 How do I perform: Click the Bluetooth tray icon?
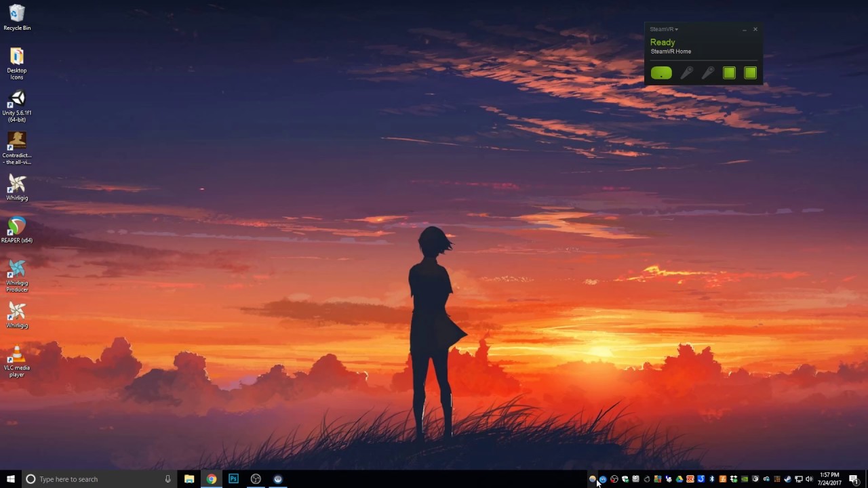click(x=711, y=479)
